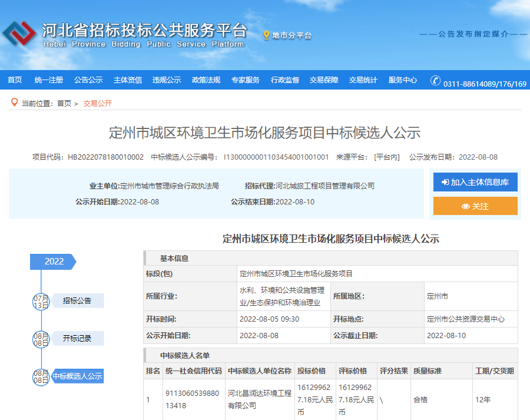Select 主体资信 in top navigation
The width and height of the screenshot is (530, 420).
point(128,80)
